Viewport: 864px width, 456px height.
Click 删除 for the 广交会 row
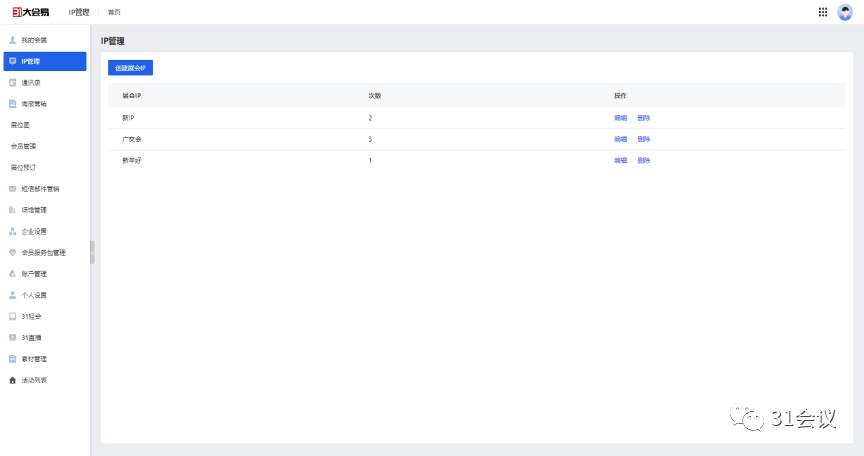643,139
